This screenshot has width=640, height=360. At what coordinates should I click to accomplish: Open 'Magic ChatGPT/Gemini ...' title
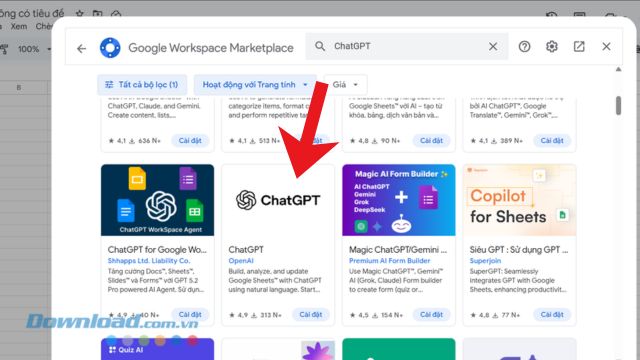coord(398,249)
